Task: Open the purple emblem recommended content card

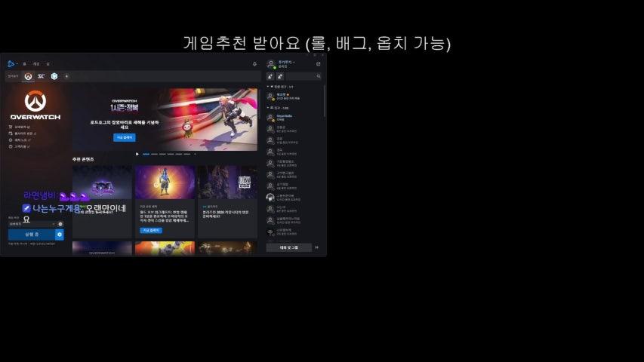Action: click(102, 201)
